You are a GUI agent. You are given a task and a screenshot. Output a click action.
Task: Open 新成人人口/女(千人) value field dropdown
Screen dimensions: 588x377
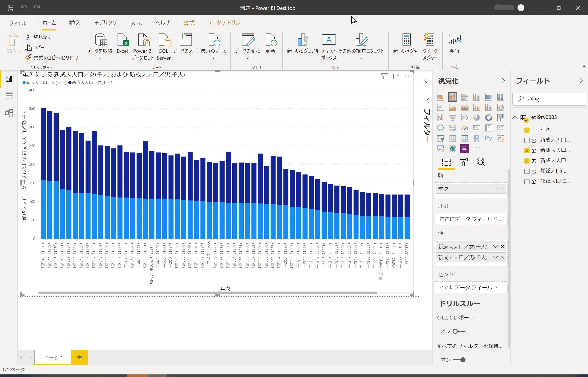click(x=495, y=246)
